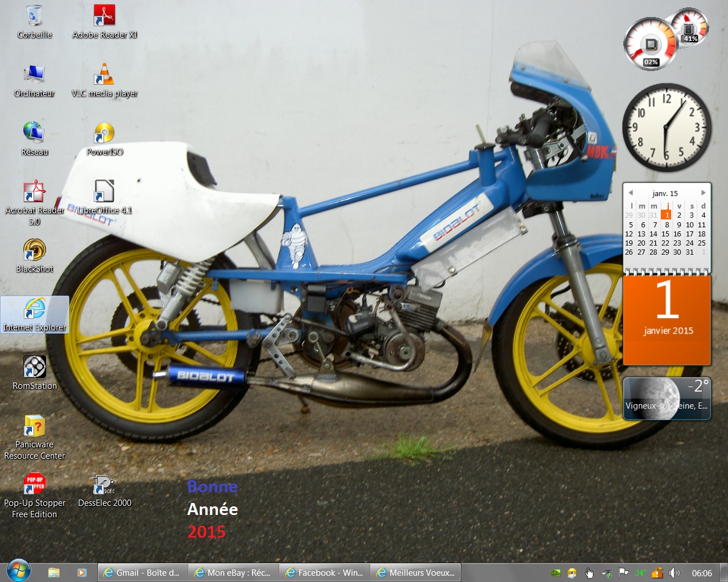Screen dimensions: 728x582
Task: Select the Internet Explorer desktop icon
Action: pos(35,314)
